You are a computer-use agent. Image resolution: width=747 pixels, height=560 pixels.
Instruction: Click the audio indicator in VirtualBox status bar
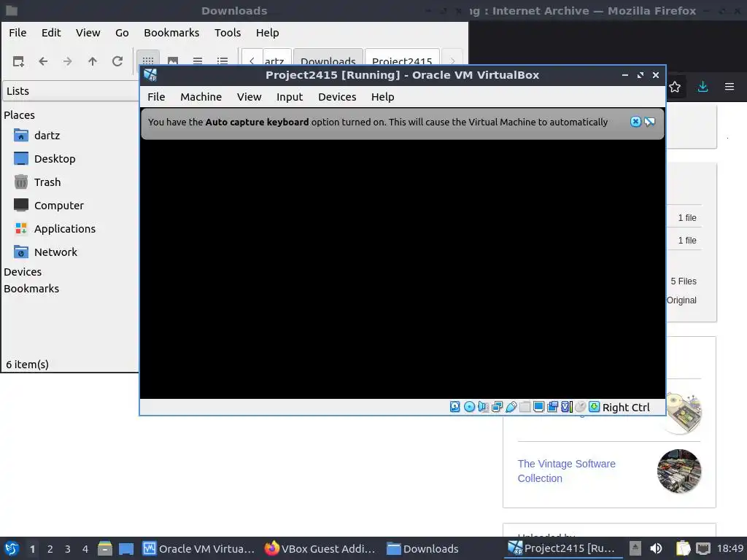(x=483, y=407)
